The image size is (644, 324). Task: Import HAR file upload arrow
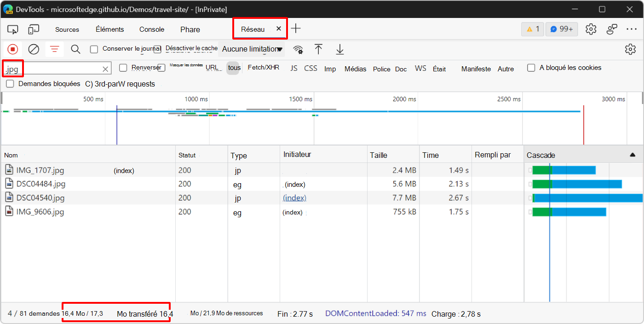(x=318, y=49)
